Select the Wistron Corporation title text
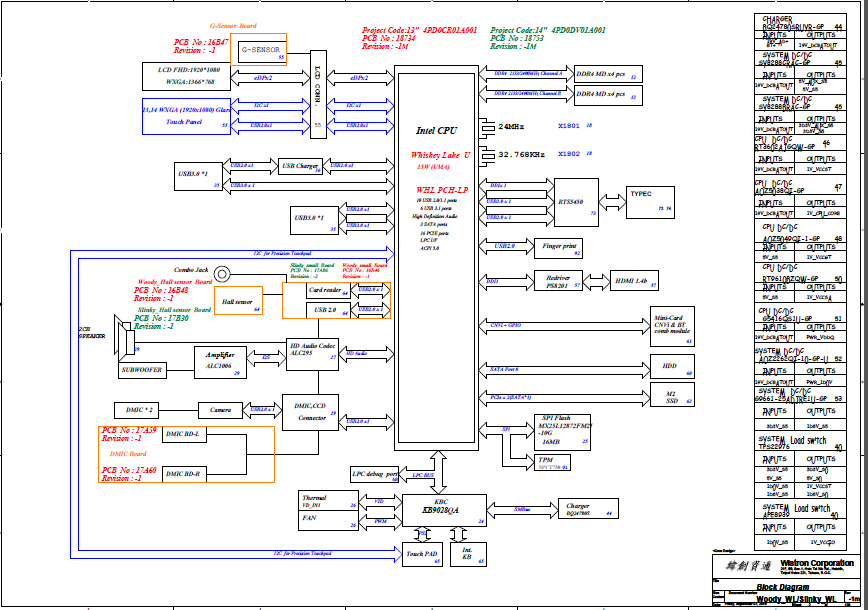The width and height of the screenshot is (868, 610). coord(817,563)
